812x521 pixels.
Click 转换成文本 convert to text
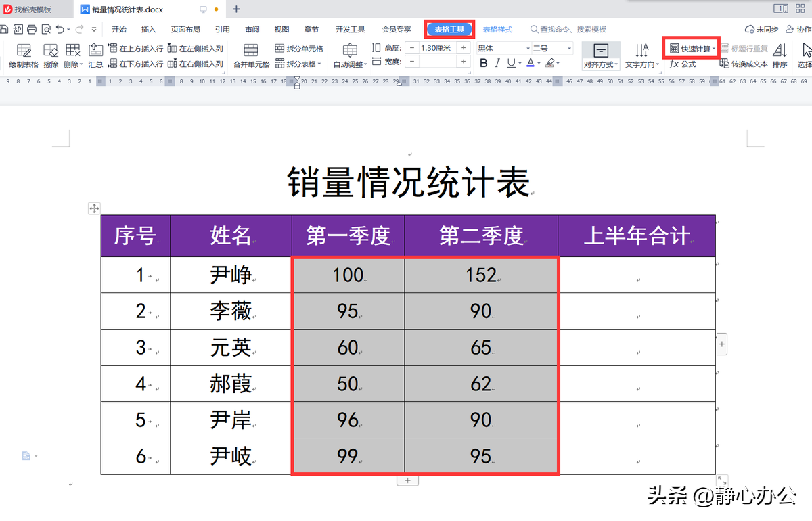744,64
